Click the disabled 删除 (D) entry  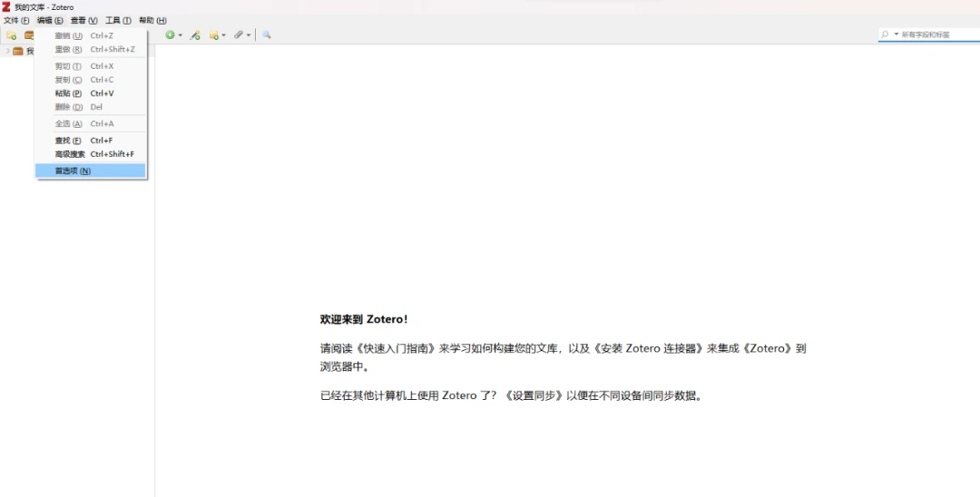(91, 107)
